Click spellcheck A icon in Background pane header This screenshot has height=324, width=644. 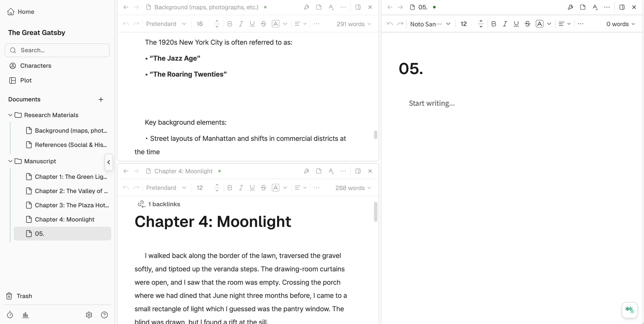click(331, 7)
